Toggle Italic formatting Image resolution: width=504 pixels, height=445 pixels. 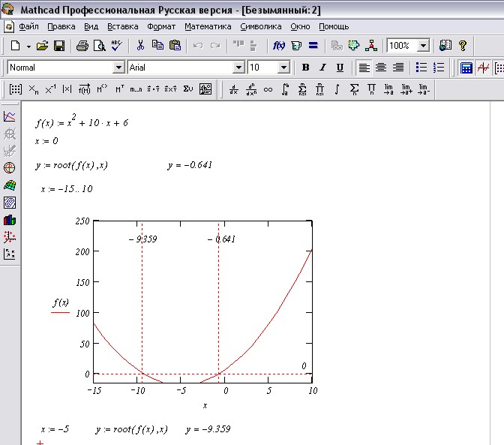322,68
